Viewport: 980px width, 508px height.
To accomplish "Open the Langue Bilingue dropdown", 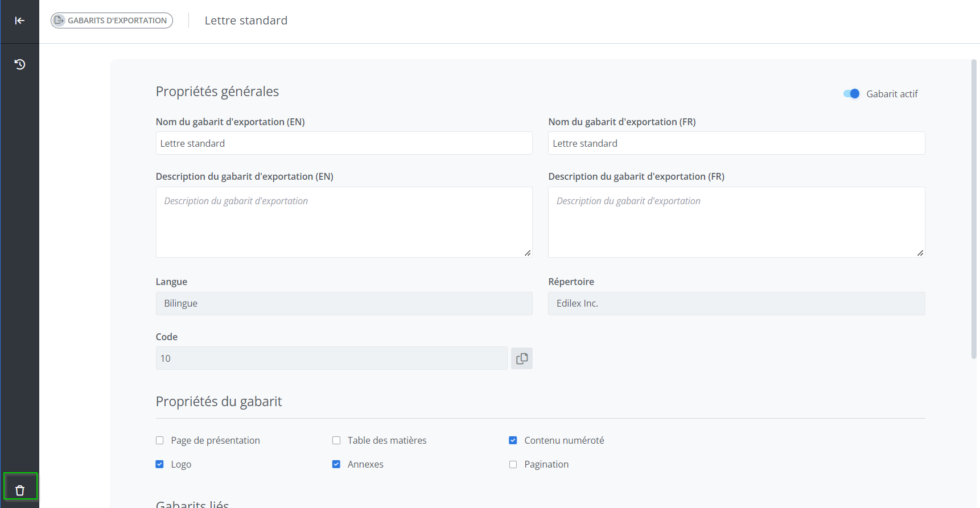I will 344,303.
